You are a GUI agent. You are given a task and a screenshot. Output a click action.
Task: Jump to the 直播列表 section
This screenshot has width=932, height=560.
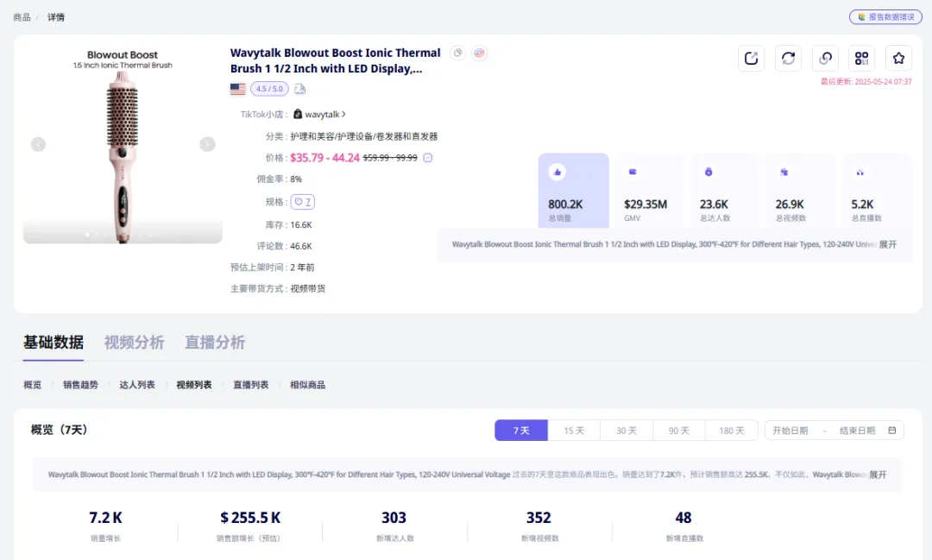click(x=251, y=385)
